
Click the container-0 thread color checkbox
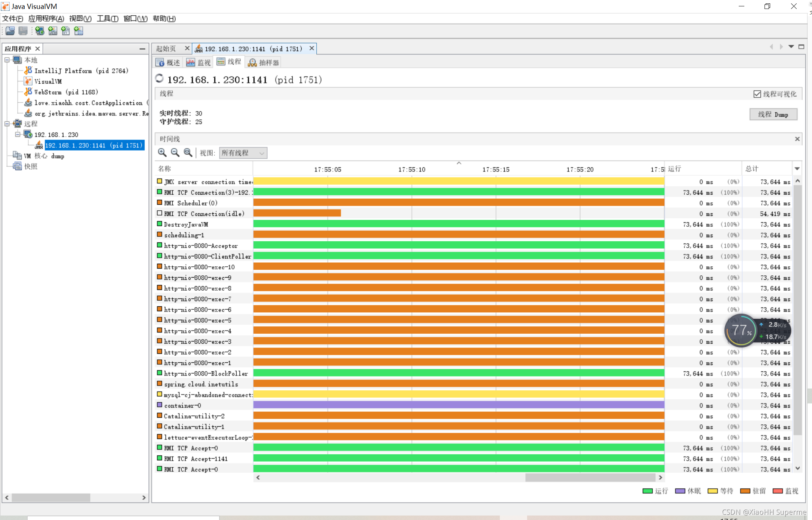[160, 405]
